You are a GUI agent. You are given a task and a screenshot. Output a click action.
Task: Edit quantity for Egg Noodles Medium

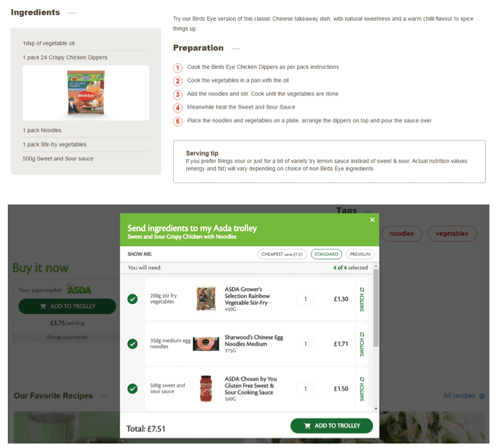(x=305, y=344)
